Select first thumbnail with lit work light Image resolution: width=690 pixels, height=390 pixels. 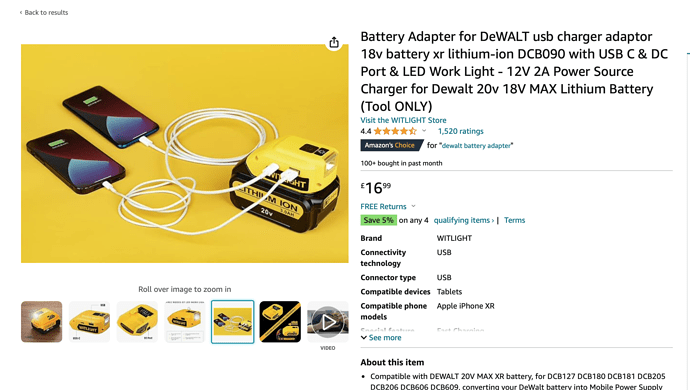pyautogui.click(x=42, y=322)
